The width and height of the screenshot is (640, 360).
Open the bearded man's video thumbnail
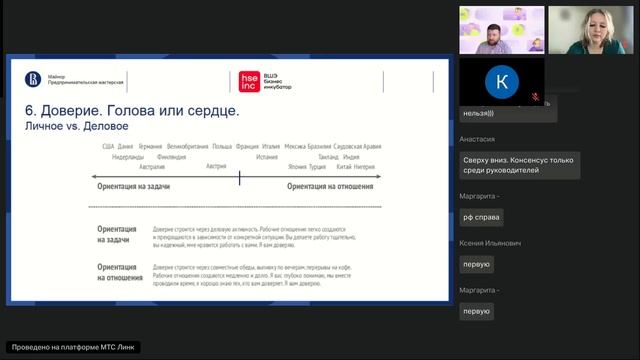(x=502, y=30)
